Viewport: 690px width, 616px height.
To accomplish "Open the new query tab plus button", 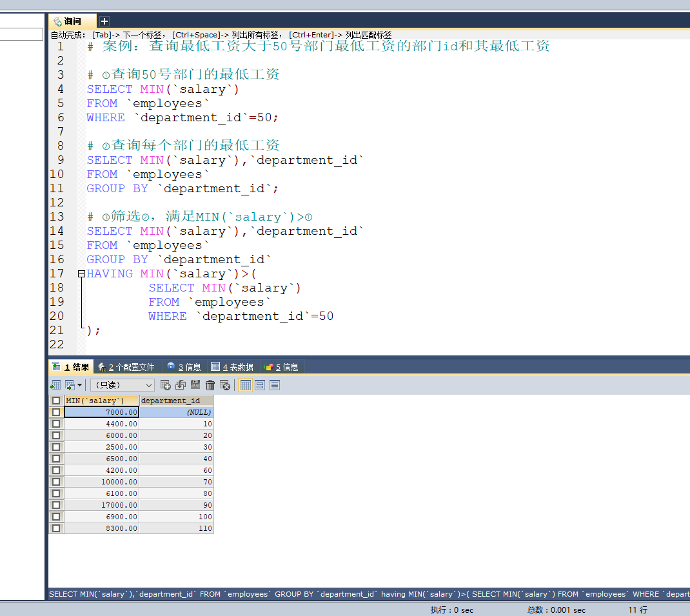I will coord(104,21).
